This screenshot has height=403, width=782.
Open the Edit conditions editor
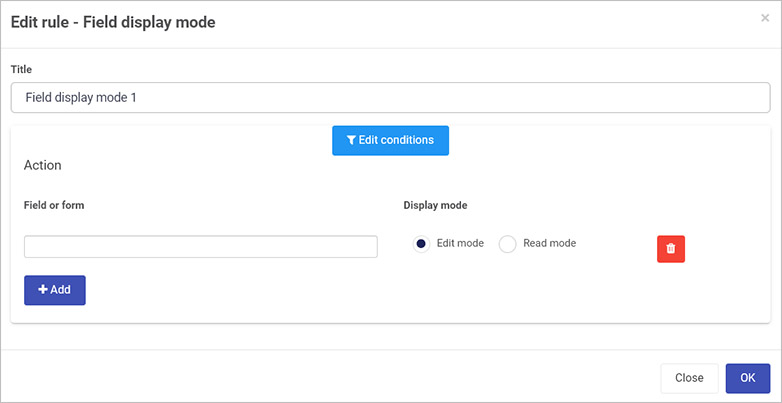click(x=391, y=140)
